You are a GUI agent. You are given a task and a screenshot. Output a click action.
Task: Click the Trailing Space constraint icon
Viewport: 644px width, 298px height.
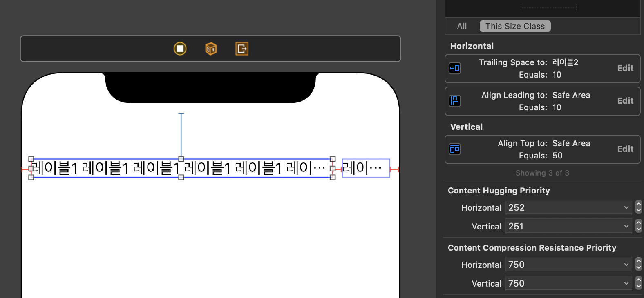(455, 68)
